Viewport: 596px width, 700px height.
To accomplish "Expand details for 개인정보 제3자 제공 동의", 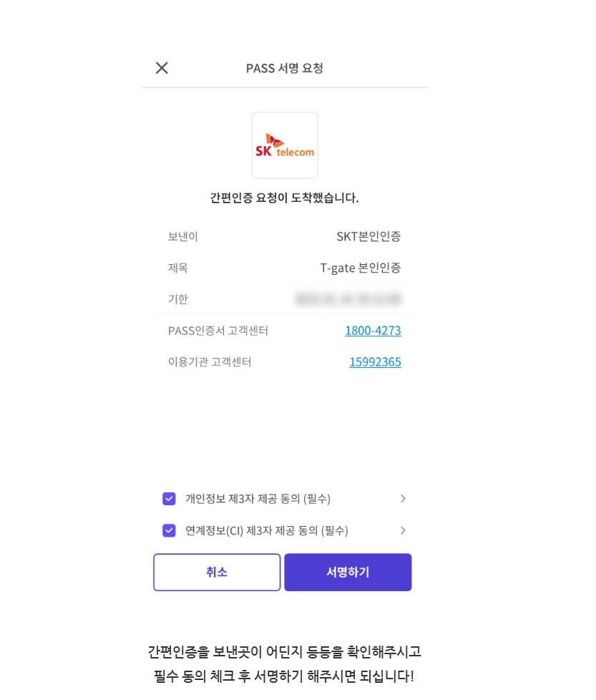I will click(403, 499).
